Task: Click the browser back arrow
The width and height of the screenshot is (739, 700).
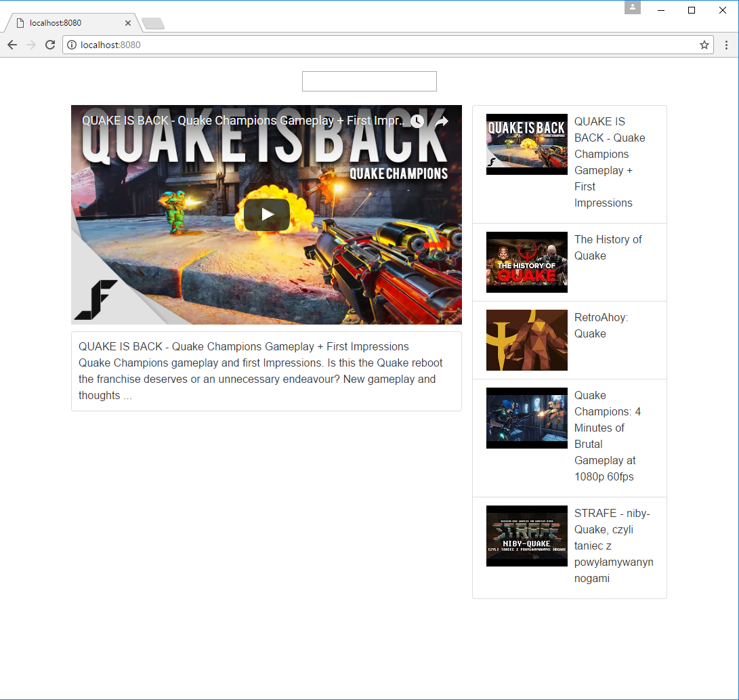Action: [12, 45]
